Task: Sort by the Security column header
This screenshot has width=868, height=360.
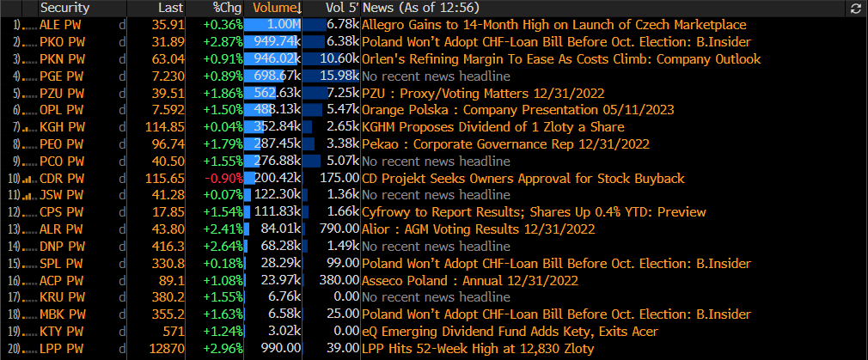Action: [64, 8]
